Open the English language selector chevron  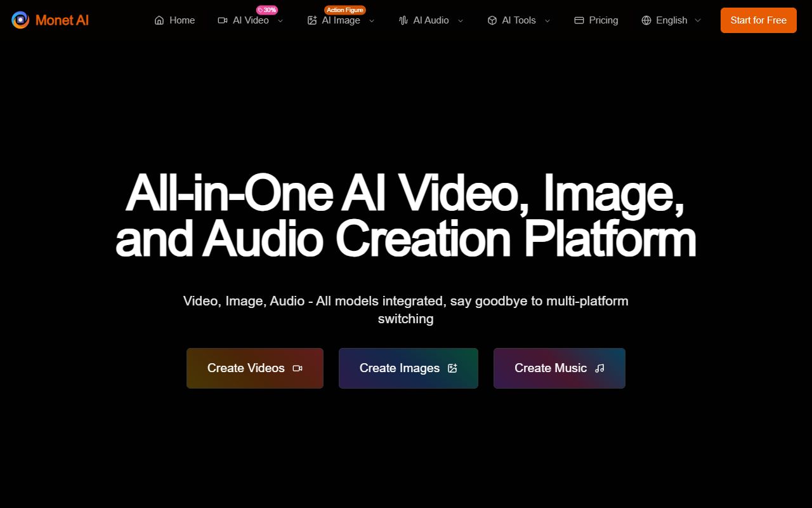point(698,20)
